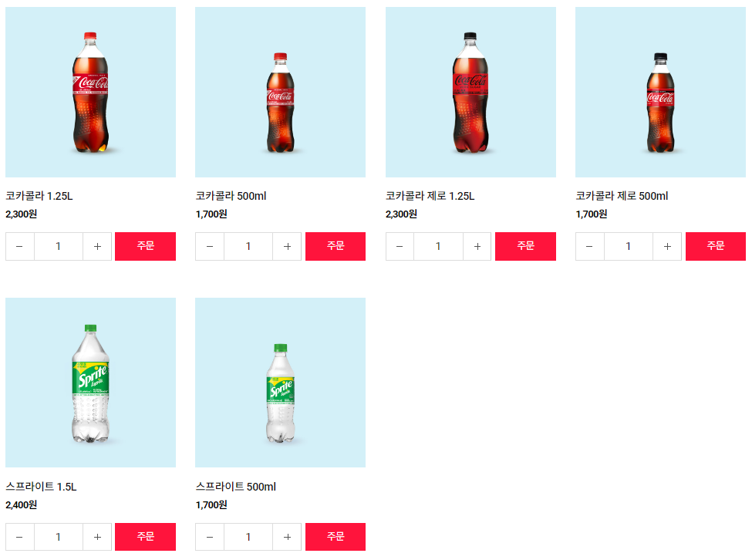Order the 코카콜라 제로 500ml with 주문 button
Viewport: 752px width, 560px height.
pos(715,246)
